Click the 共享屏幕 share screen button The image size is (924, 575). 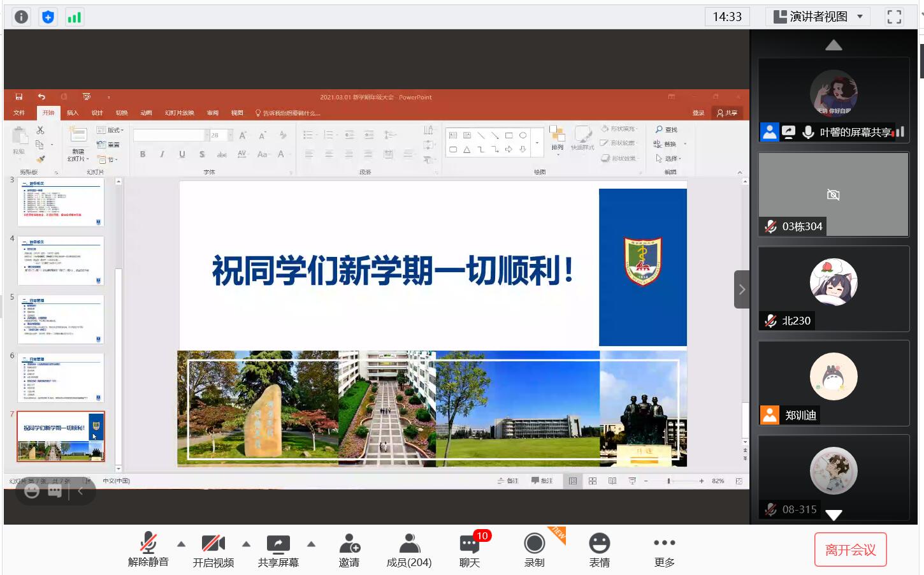point(278,550)
